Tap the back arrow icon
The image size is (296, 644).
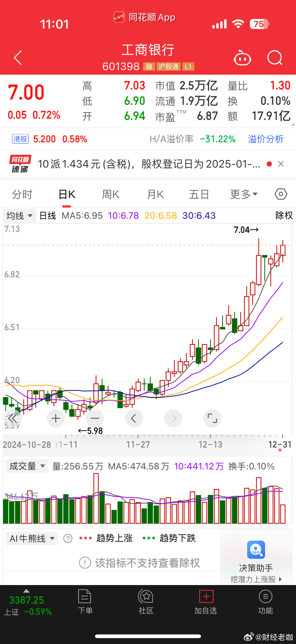18,58
